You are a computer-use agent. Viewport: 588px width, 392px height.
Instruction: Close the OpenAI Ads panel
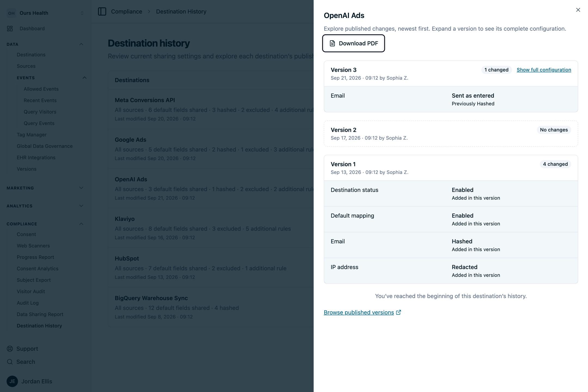coord(578,10)
